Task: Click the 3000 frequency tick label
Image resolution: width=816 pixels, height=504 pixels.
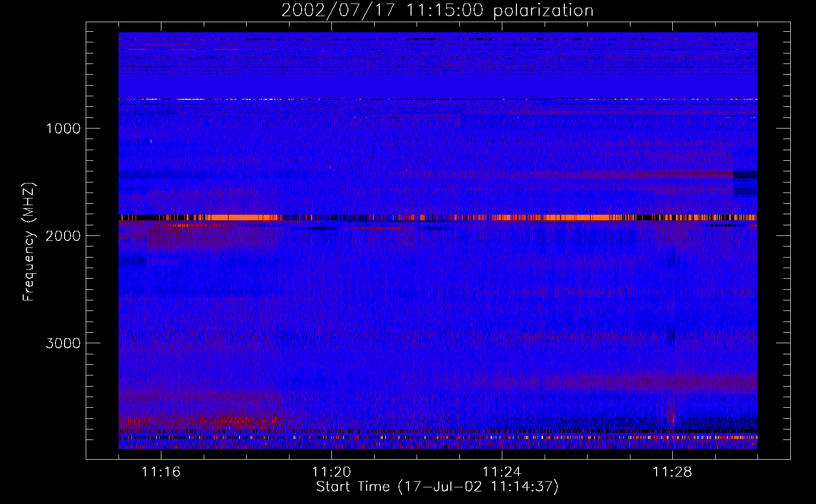Action: coord(63,343)
